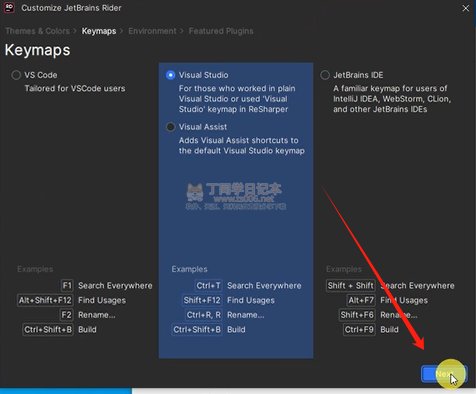Click the Alt+Shift+F12 Find Usages shortcut
The image size is (476, 394).
(x=45, y=300)
